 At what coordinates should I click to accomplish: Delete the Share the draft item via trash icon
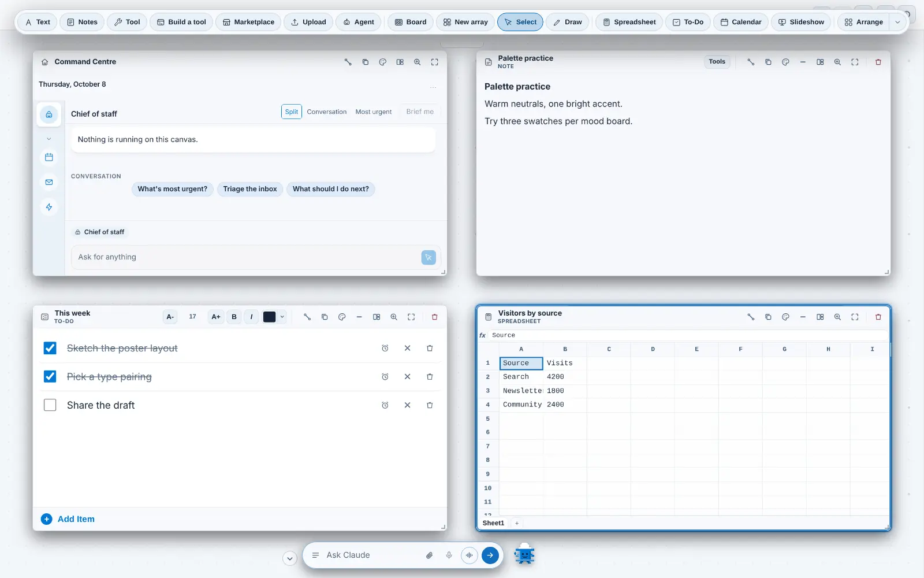pyautogui.click(x=430, y=405)
